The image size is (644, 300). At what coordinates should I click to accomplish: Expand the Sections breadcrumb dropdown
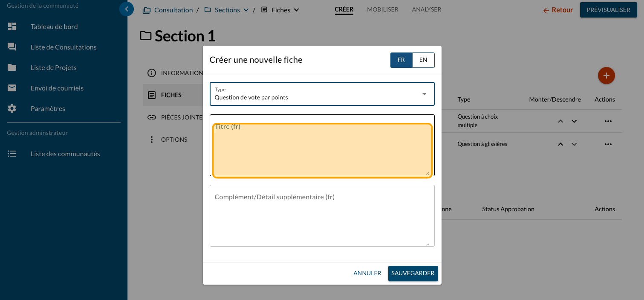coord(246,10)
